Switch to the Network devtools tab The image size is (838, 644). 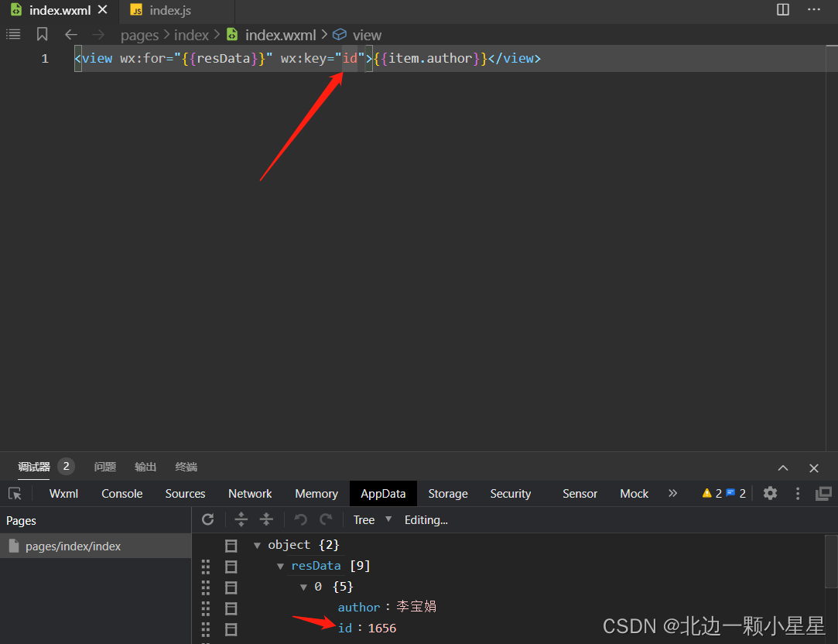250,493
